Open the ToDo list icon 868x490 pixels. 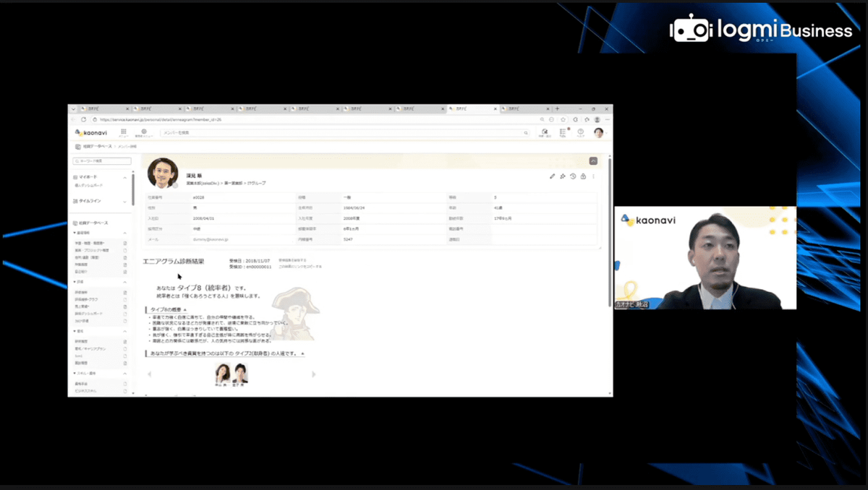coord(563,132)
